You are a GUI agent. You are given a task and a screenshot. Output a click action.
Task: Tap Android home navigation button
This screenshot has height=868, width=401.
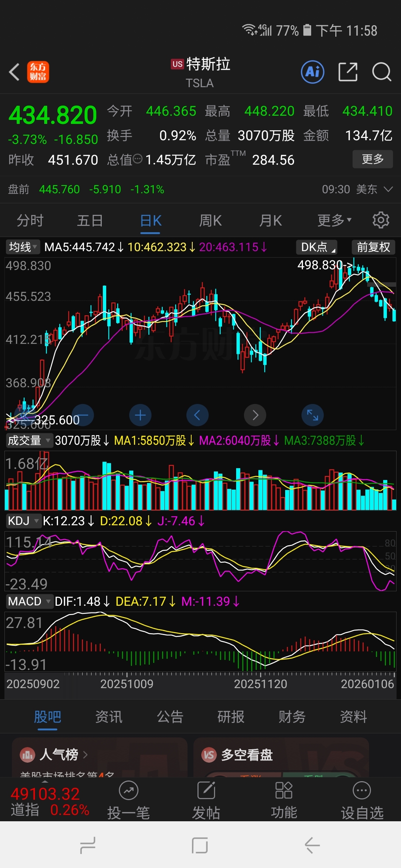click(x=200, y=846)
